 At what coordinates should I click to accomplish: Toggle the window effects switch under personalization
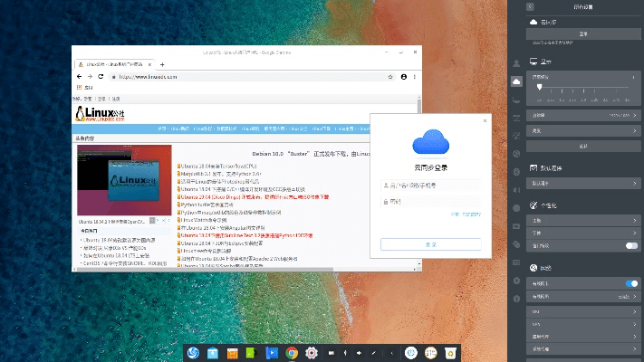point(630,245)
